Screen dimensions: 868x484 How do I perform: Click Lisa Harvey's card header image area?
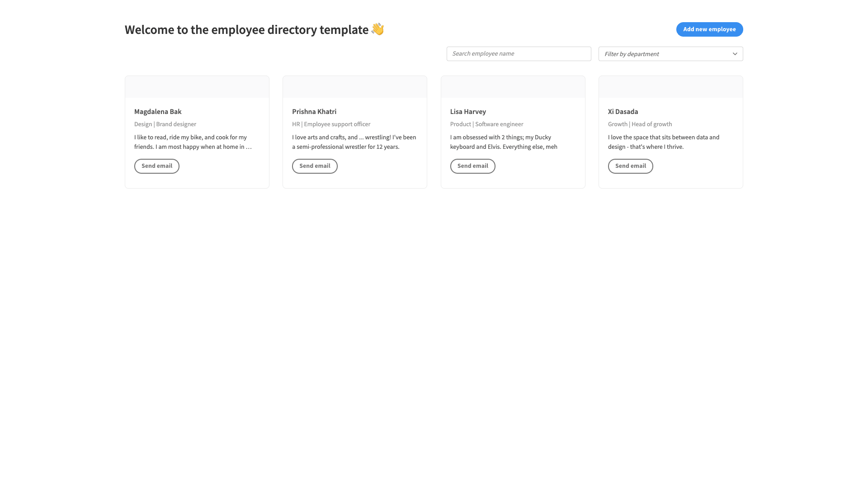click(x=513, y=87)
